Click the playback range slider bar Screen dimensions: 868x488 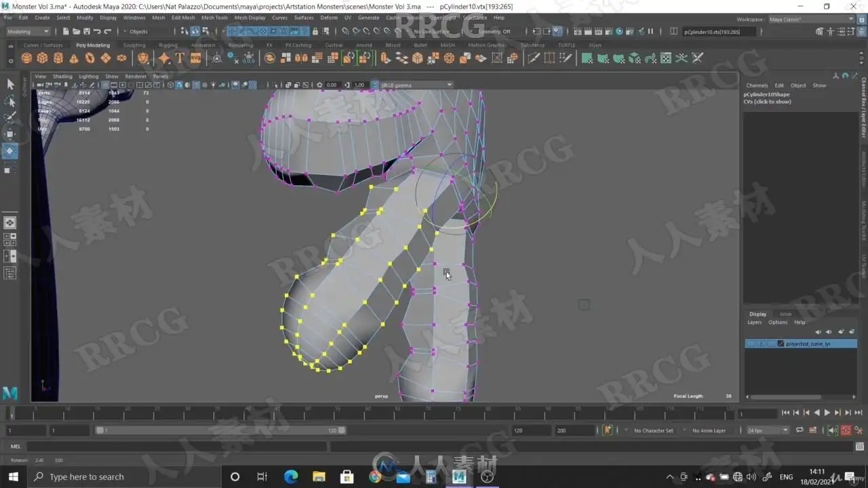point(220,430)
